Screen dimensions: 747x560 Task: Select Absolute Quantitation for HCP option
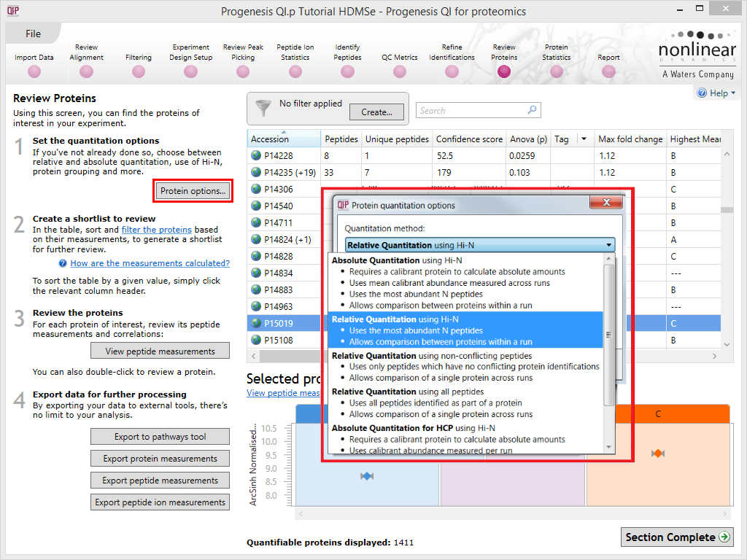tap(466, 438)
